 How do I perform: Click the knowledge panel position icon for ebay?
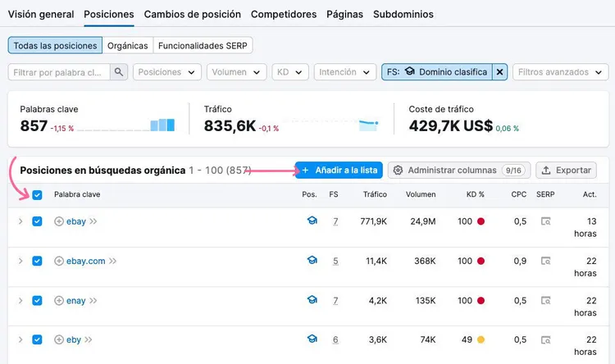pos(312,221)
